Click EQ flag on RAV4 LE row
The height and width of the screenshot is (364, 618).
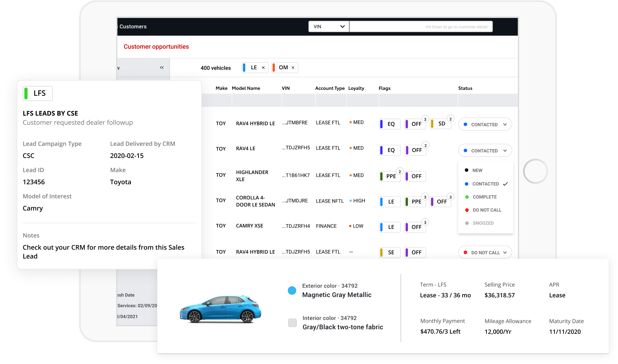click(390, 150)
